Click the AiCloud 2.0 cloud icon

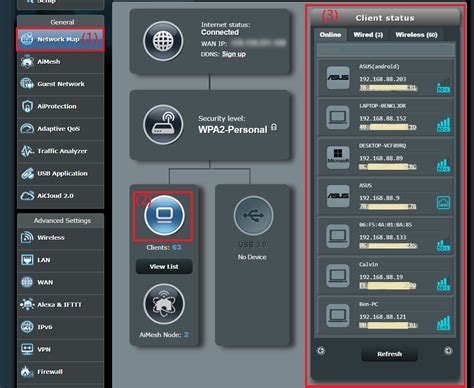coord(27,196)
